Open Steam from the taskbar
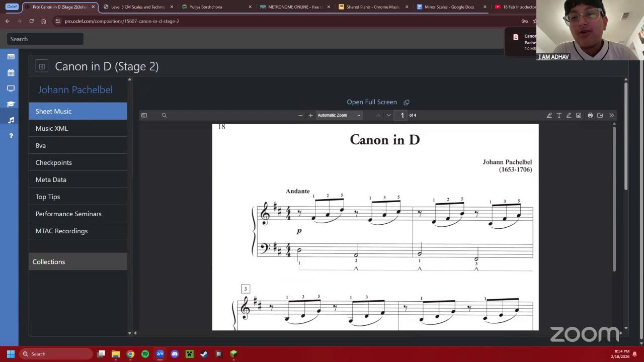644x362 pixels. 204,354
